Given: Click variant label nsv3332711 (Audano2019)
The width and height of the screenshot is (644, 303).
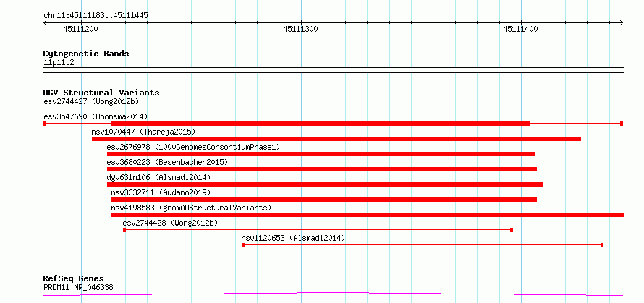Looking at the screenshot, I should 161,192.
